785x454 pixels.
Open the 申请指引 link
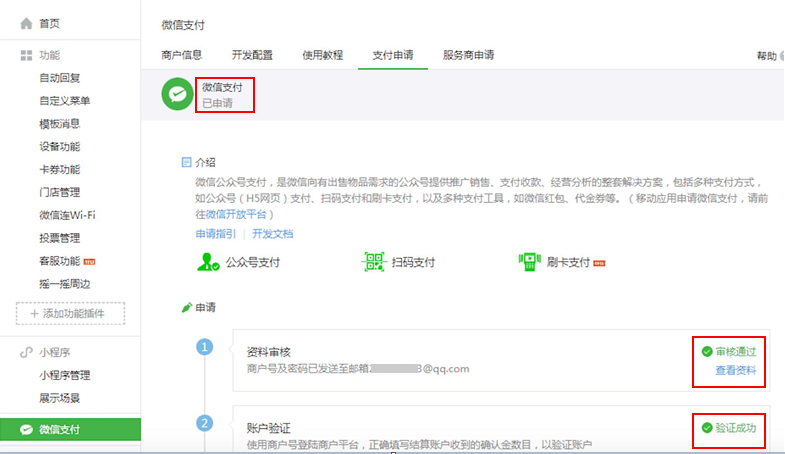tap(215, 234)
